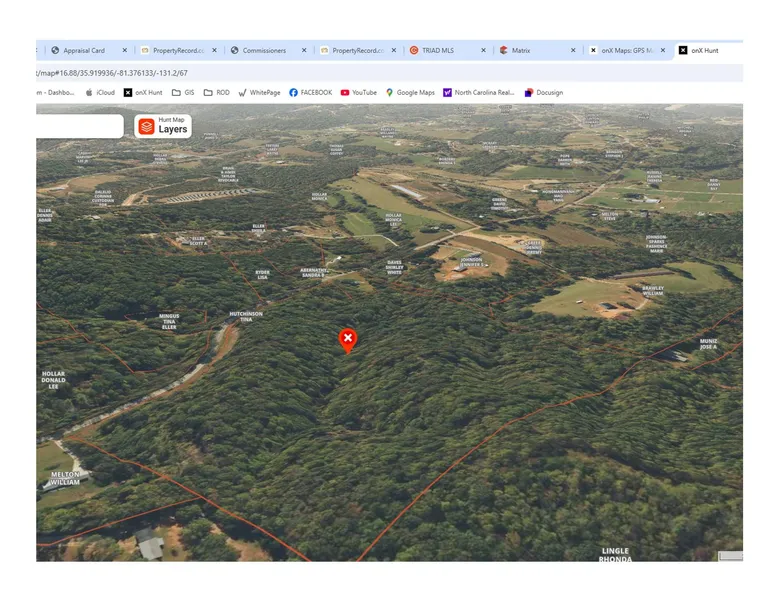Viewport: 776px width, 600px height.
Task: Open the Google Maps bookmark
Action: click(x=410, y=92)
